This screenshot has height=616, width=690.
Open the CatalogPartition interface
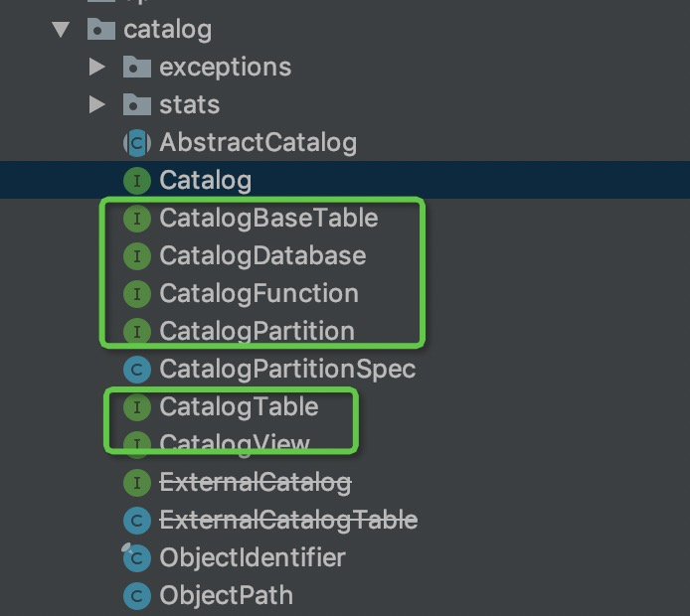click(x=257, y=332)
